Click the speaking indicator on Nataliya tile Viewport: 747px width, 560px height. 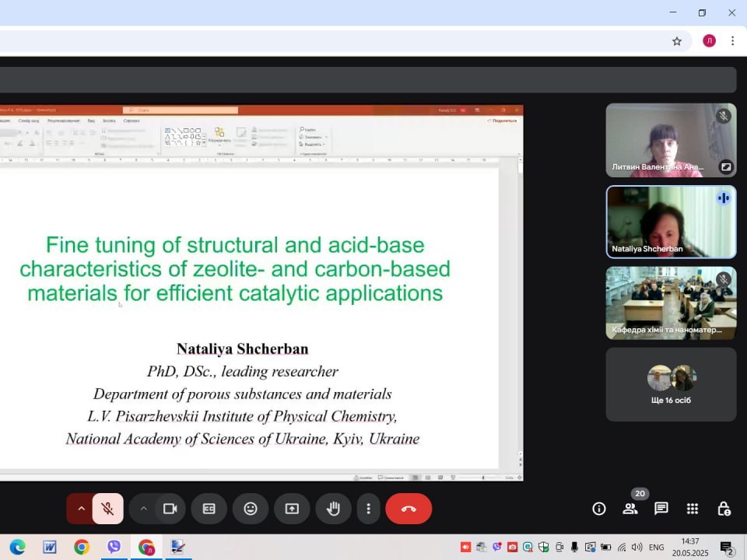pyautogui.click(x=724, y=198)
